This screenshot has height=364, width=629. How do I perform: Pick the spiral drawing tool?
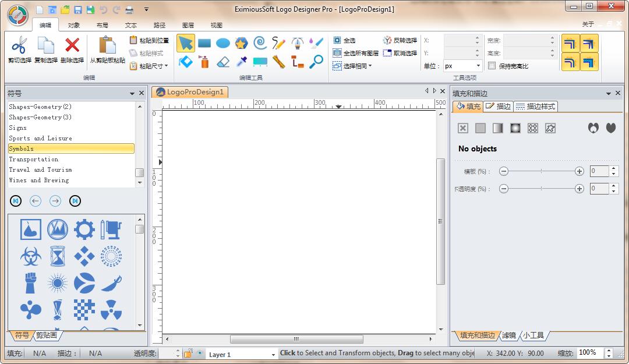[260, 43]
